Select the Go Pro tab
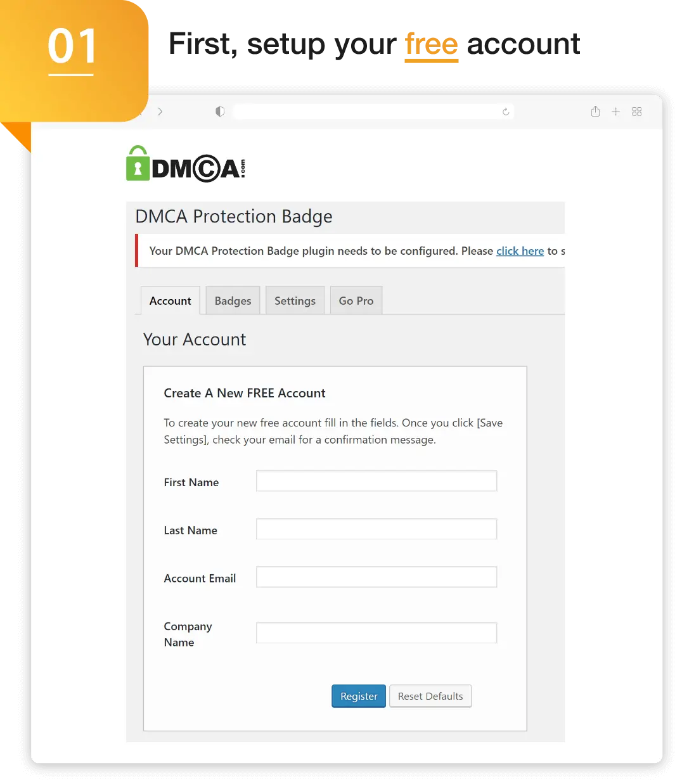 click(x=356, y=300)
